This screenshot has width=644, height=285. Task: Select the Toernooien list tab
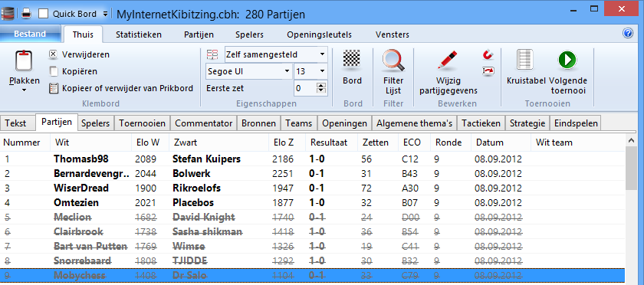[142, 123]
